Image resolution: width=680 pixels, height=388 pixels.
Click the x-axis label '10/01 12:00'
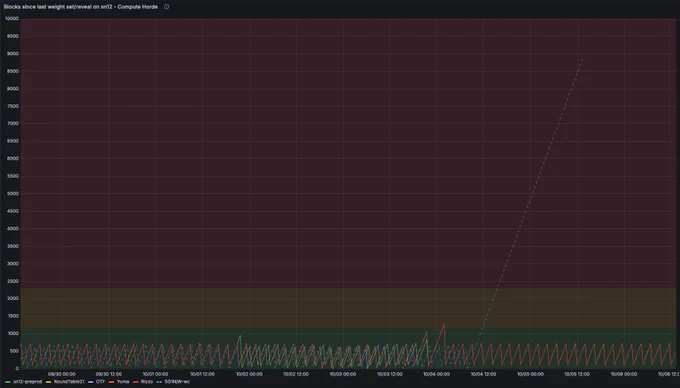[x=202, y=374]
